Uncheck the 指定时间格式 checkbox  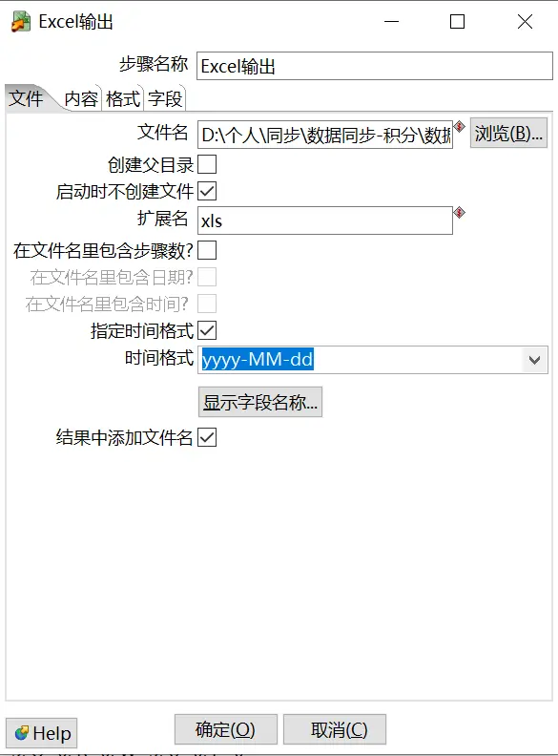207,330
